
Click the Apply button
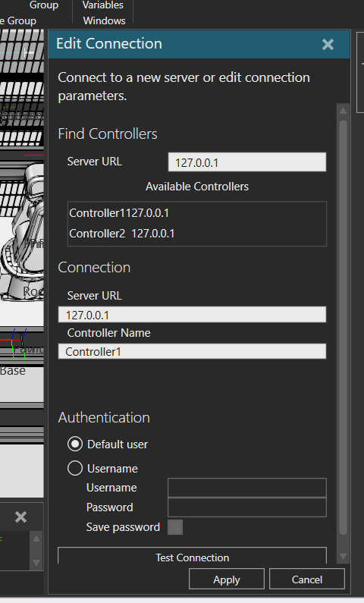pyautogui.click(x=227, y=579)
